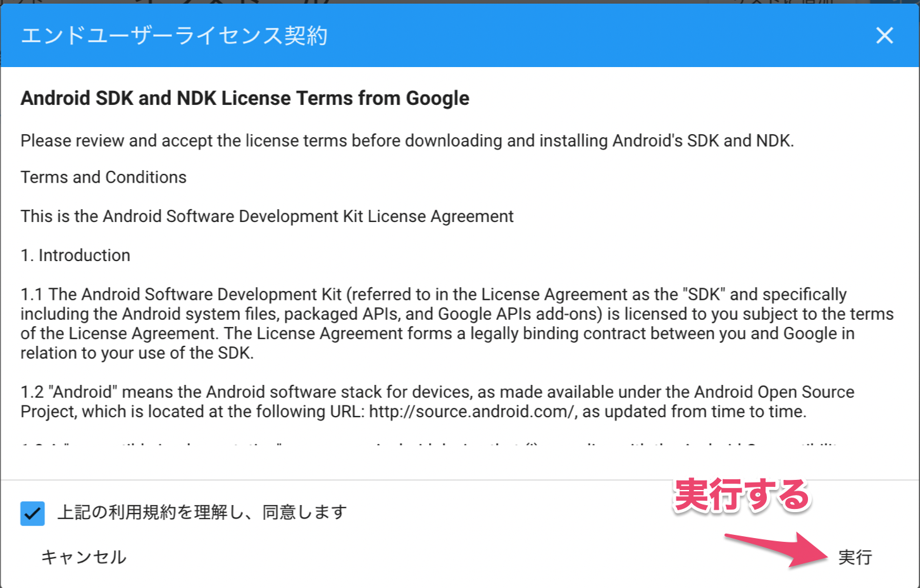Click heading Android SDK and NDK License Terms

coord(245,98)
